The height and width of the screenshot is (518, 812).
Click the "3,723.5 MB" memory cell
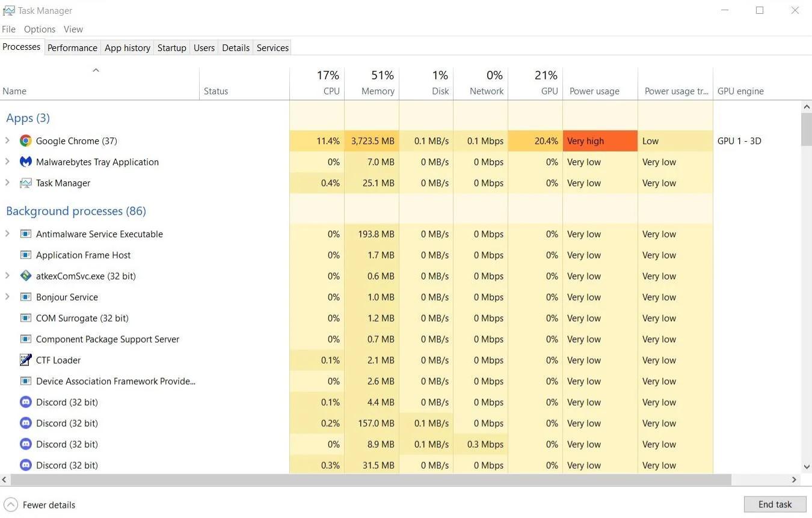point(372,141)
